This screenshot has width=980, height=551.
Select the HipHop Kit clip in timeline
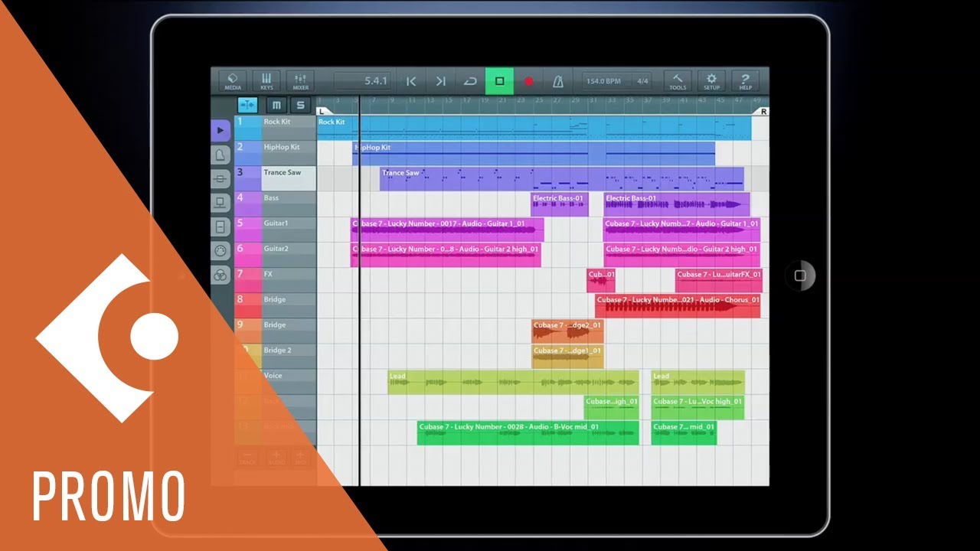[x=534, y=153]
